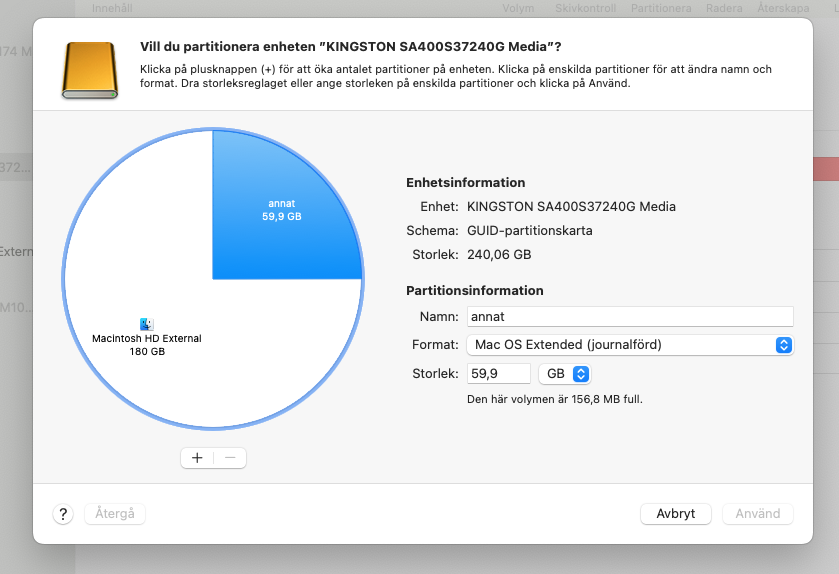Click Radera in the background toolbar
The width and height of the screenshot is (839, 574).
pyautogui.click(x=724, y=9)
